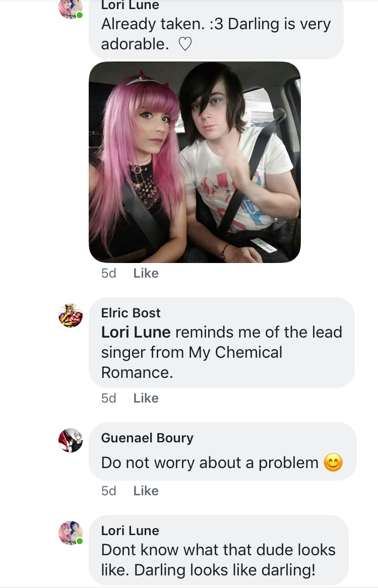Open the attached car selfie photo
The width and height of the screenshot is (378, 588).
click(x=195, y=162)
